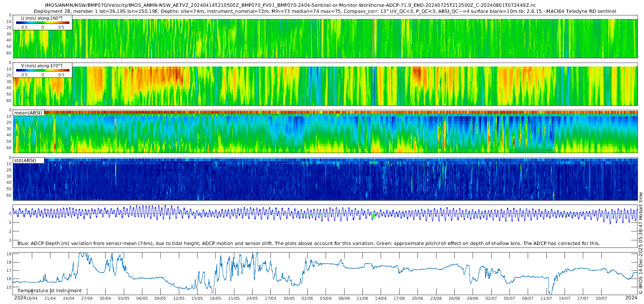The image size is (644, 304).
Task: Click the blue ADCP depth description text
Action: click(308, 244)
